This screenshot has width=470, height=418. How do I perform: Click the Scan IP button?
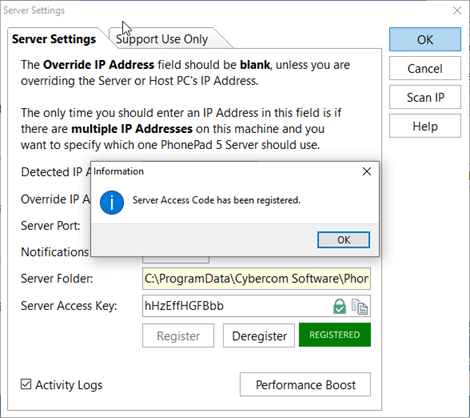coord(425,97)
